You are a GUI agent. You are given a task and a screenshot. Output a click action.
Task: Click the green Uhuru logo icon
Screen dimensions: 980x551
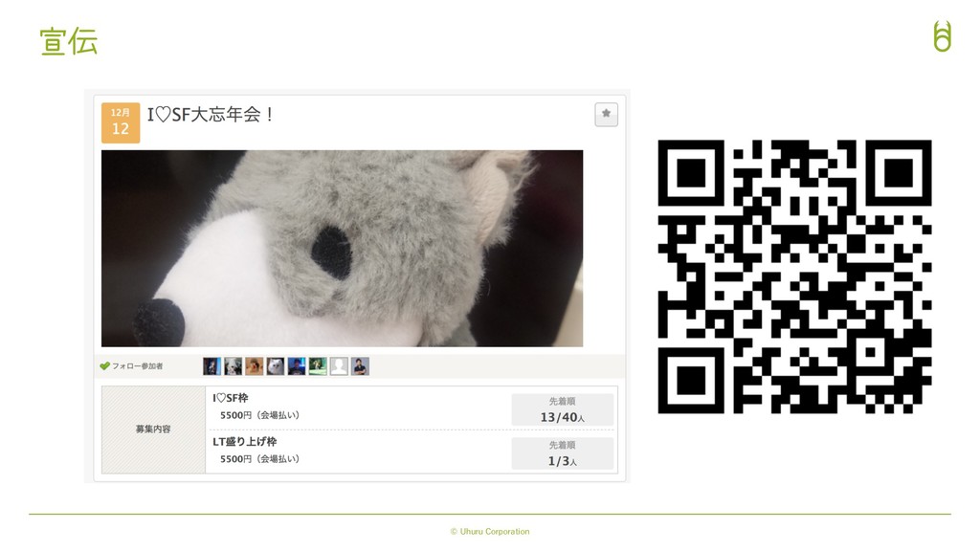[x=943, y=36]
